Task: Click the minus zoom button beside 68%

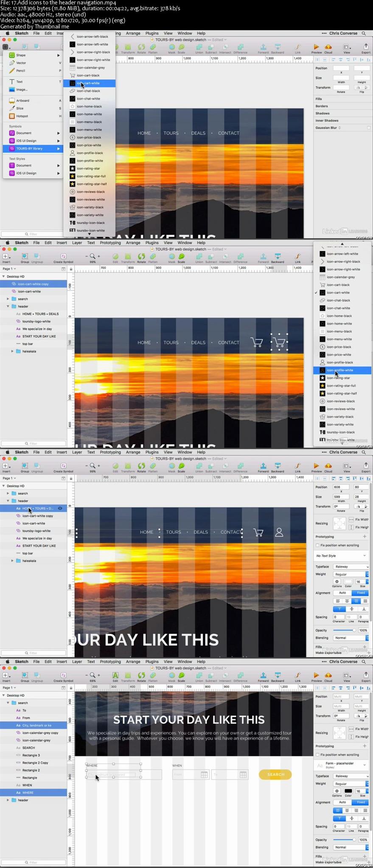Action: 87,675
